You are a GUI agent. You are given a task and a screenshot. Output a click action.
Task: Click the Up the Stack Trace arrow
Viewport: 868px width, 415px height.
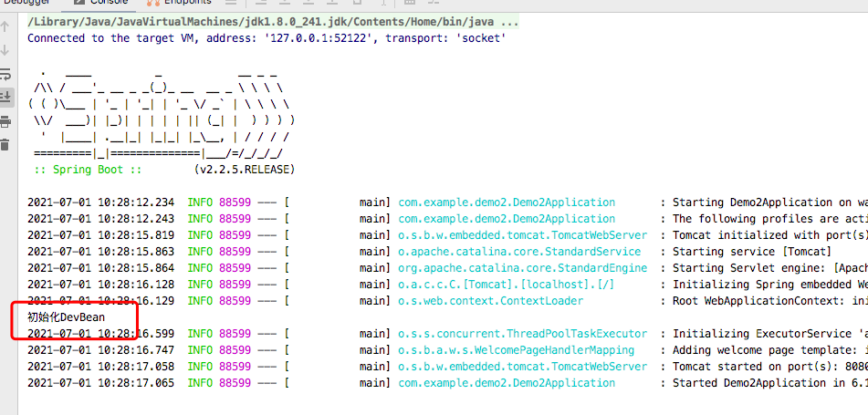pyautogui.click(x=5, y=26)
